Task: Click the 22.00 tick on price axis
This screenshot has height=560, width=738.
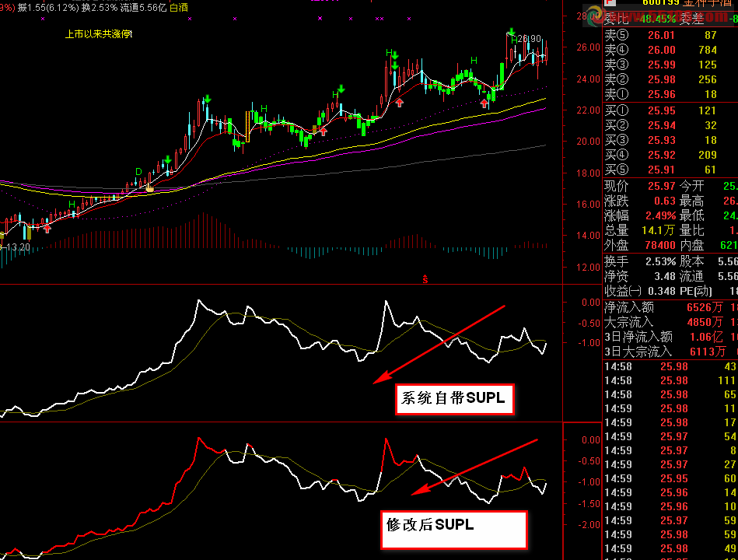Action: click(x=588, y=110)
